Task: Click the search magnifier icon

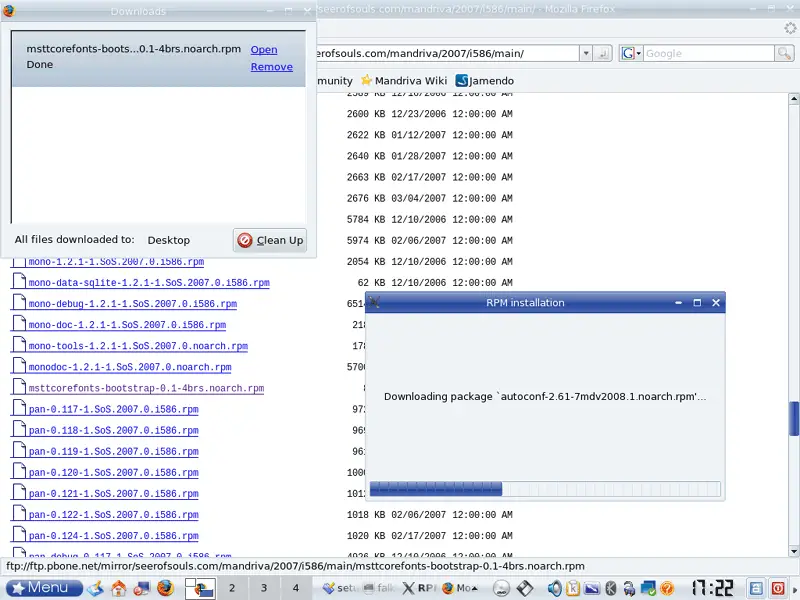Action: (x=784, y=53)
